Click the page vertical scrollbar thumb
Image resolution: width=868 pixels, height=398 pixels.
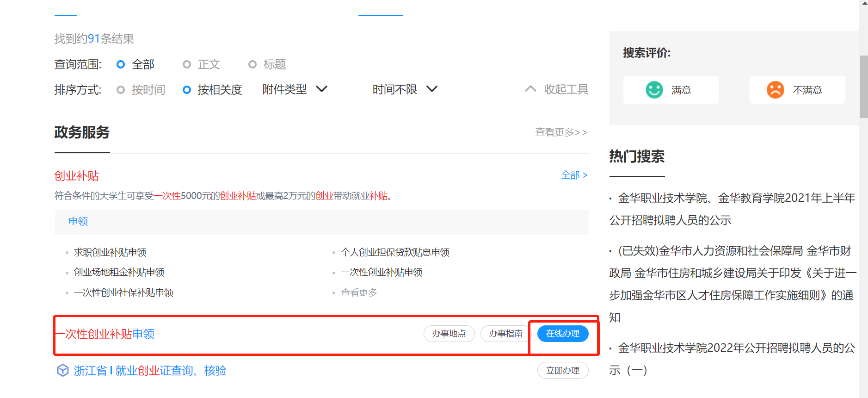[864, 87]
